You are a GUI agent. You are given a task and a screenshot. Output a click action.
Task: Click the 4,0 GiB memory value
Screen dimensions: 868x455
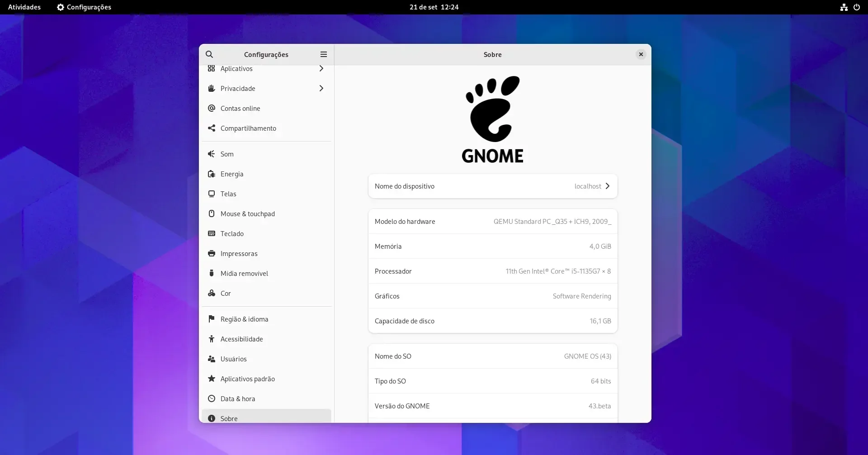click(600, 246)
